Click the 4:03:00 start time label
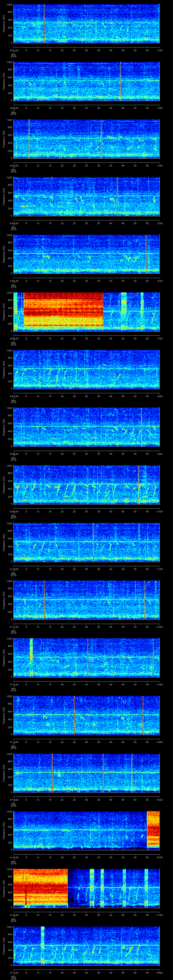This screenshot has width=173, height=980. [14, 166]
